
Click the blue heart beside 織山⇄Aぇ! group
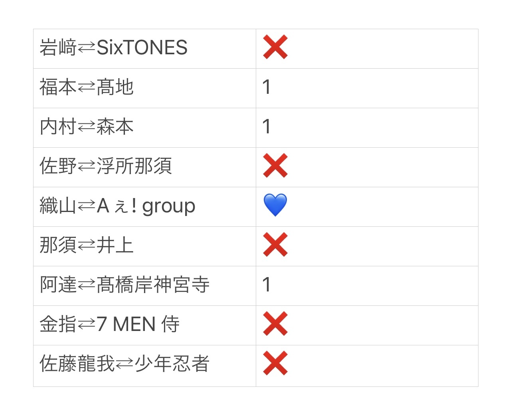275,205
